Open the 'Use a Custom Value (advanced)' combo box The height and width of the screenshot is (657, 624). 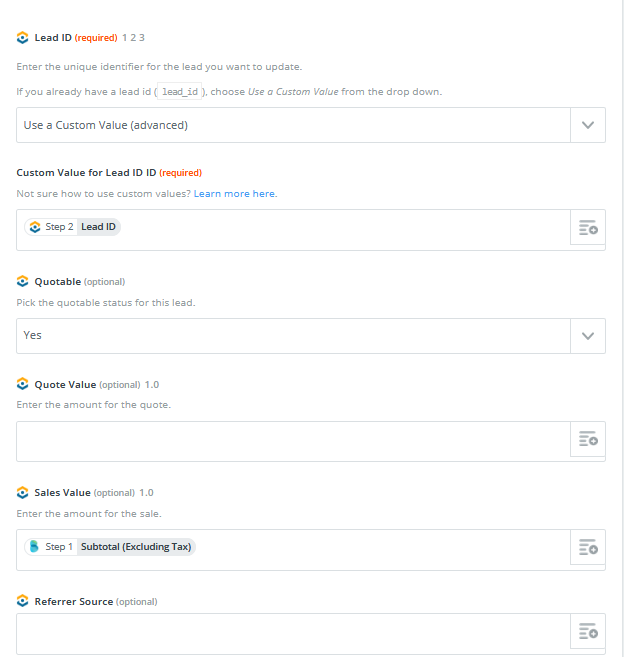coord(293,125)
